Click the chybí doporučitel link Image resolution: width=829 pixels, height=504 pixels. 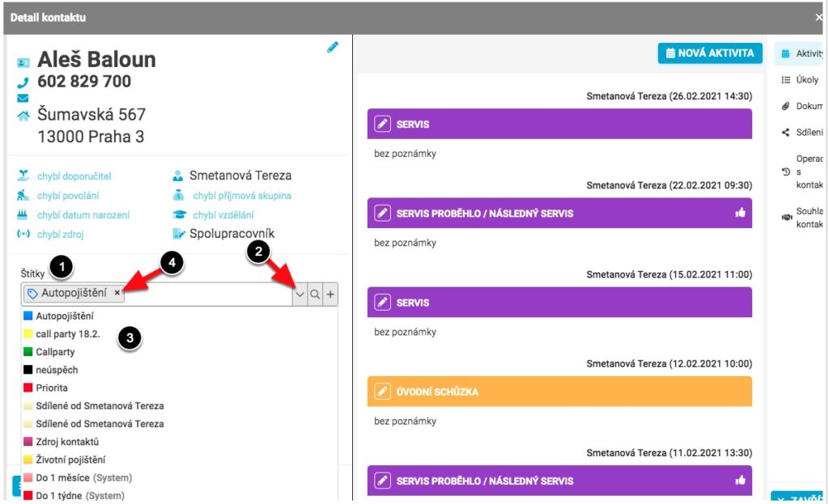74,176
